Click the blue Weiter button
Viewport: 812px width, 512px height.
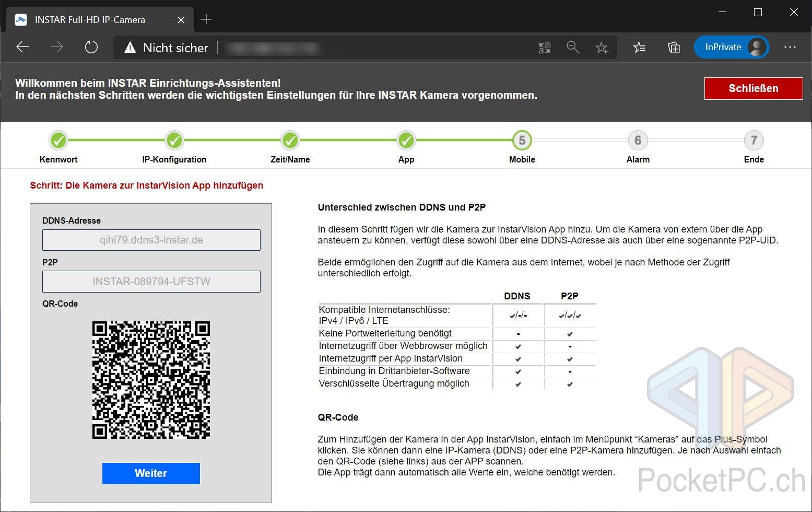click(151, 473)
